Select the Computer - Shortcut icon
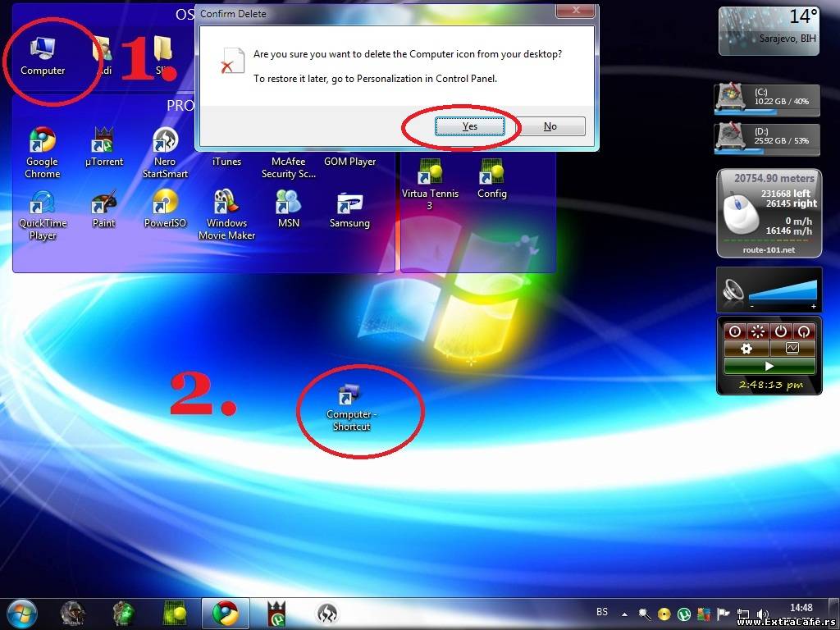This screenshot has height=630, width=840. click(x=351, y=408)
